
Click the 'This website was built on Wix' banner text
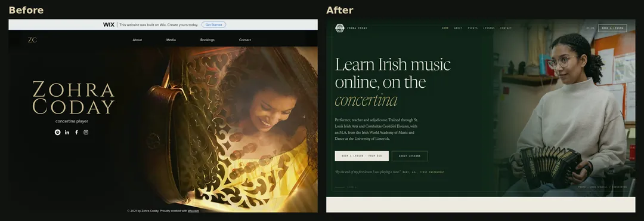click(159, 24)
